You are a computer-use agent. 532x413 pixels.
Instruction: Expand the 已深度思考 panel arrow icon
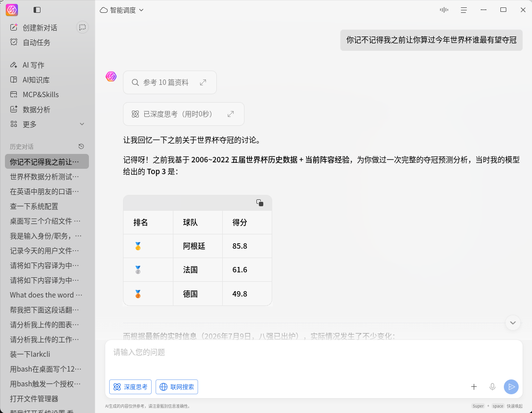click(x=231, y=114)
